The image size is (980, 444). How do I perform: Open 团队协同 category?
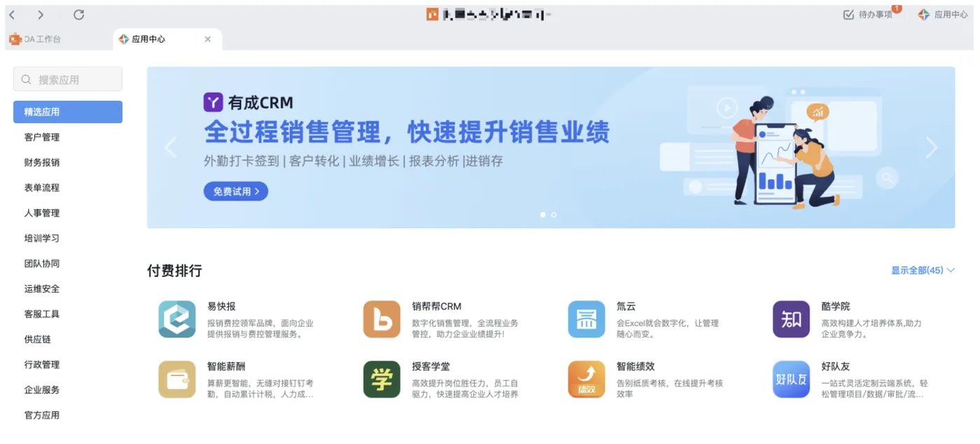42,263
